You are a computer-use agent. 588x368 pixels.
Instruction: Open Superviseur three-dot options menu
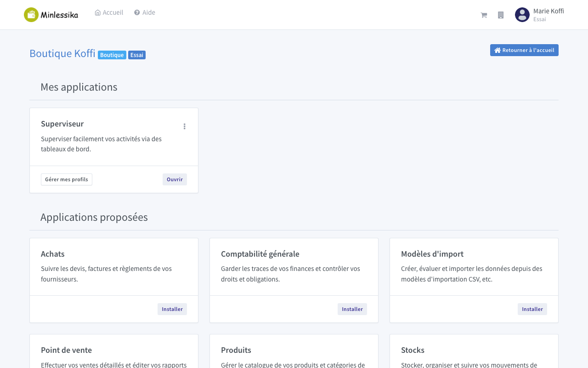(185, 126)
